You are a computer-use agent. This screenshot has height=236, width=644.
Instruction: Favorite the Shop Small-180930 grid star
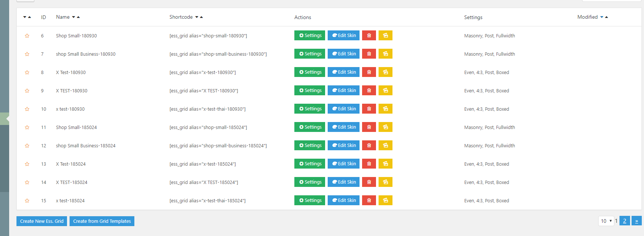pyautogui.click(x=27, y=36)
